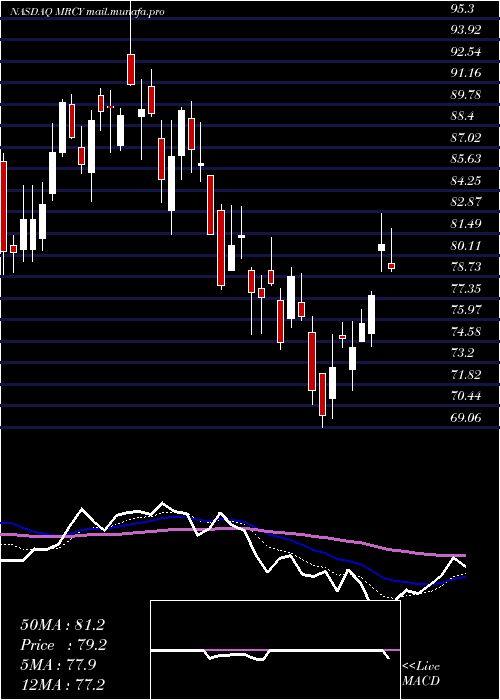
Task: Select the 74.58 price axis label
Action: click(467, 331)
